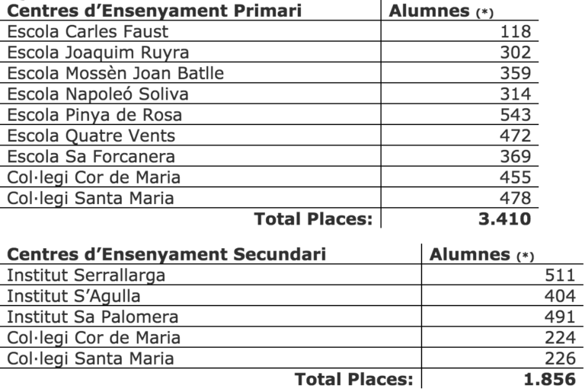
Task: Select the Institut Serrallarga cell
Action: click(x=86, y=275)
